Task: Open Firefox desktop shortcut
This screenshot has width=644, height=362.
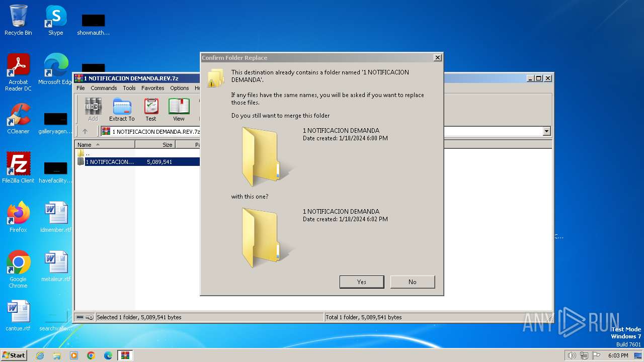Action: 18,217
